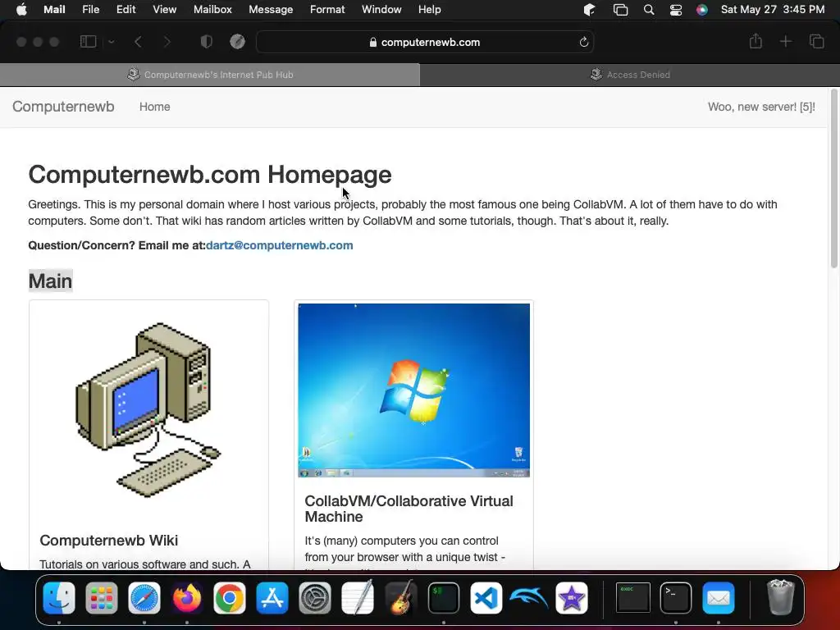
Task: Open the Apple menu
Action: pos(21,10)
